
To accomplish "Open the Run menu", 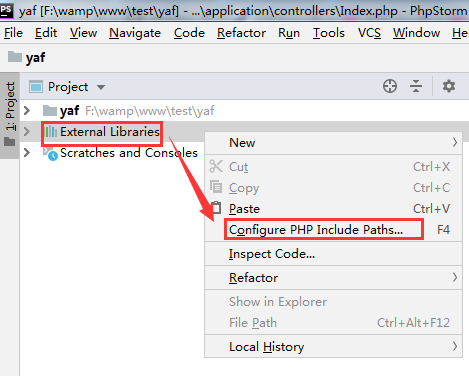I will click(289, 33).
